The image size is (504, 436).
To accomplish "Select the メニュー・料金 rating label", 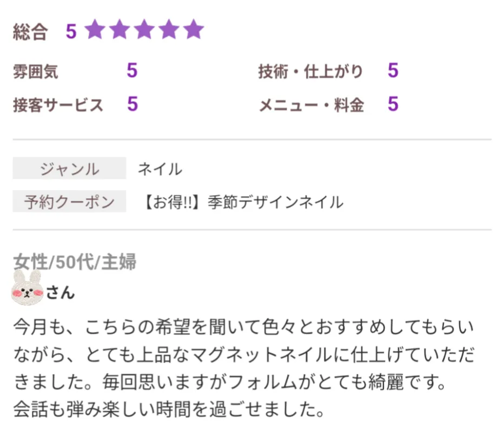I will [311, 105].
